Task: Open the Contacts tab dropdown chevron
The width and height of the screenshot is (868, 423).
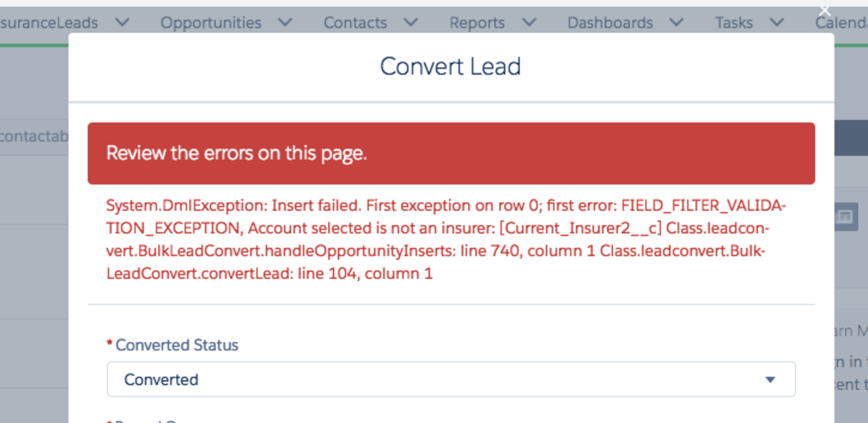Action: (410, 22)
